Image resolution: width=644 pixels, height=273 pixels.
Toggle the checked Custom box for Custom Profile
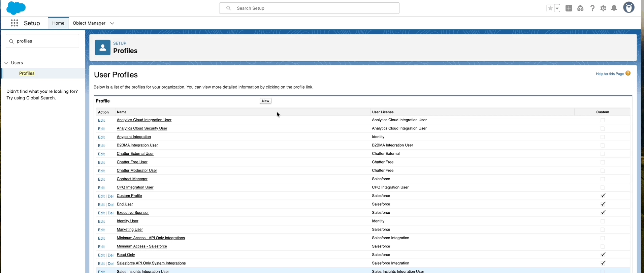tap(603, 195)
